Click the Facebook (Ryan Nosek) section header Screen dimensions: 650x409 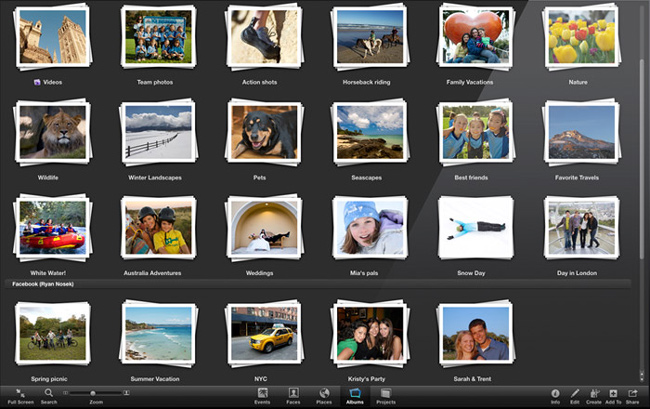pyautogui.click(x=45, y=285)
